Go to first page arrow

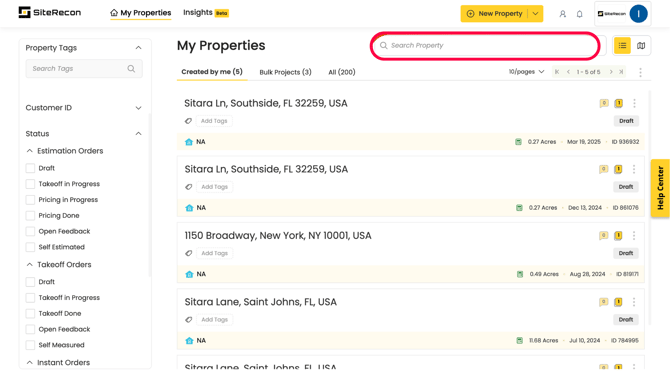(557, 72)
